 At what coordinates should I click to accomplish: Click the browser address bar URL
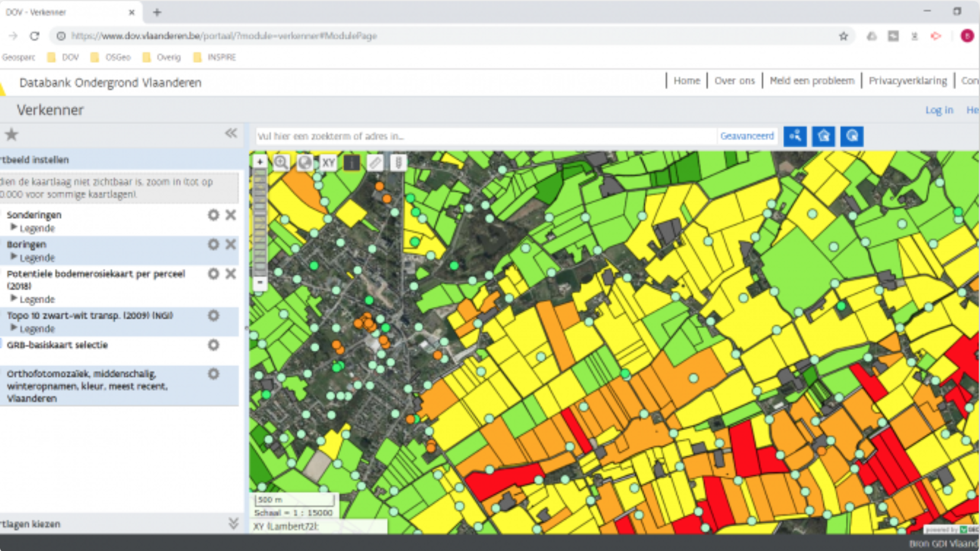pyautogui.click(x=224, y=36)
